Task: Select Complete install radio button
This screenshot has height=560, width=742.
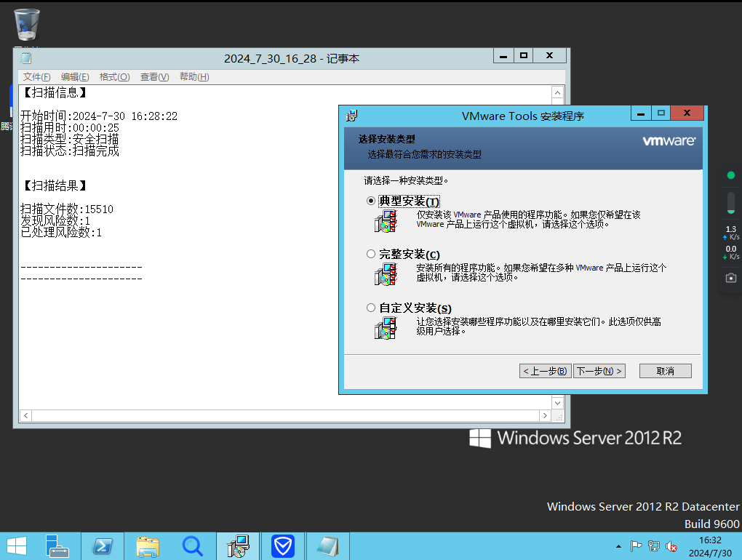Action: [x=371, y=254]
